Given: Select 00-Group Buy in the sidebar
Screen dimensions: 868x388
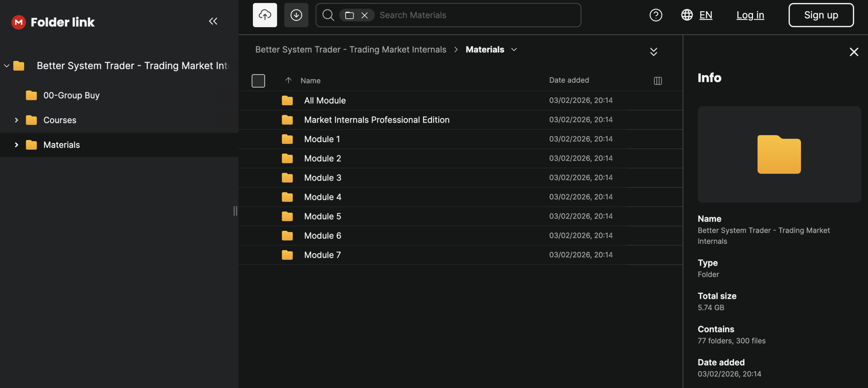Looking at the screenshot, I should (x=71, y=95).
